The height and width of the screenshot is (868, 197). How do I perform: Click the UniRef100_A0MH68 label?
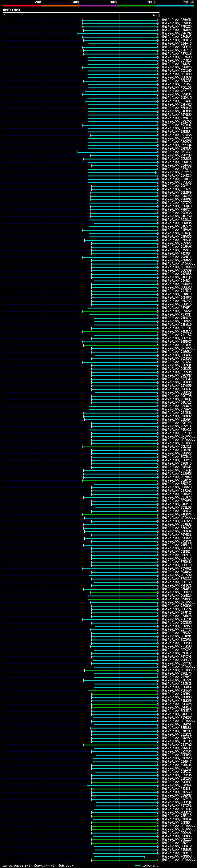pyautogui.click(x=176, y=856)
